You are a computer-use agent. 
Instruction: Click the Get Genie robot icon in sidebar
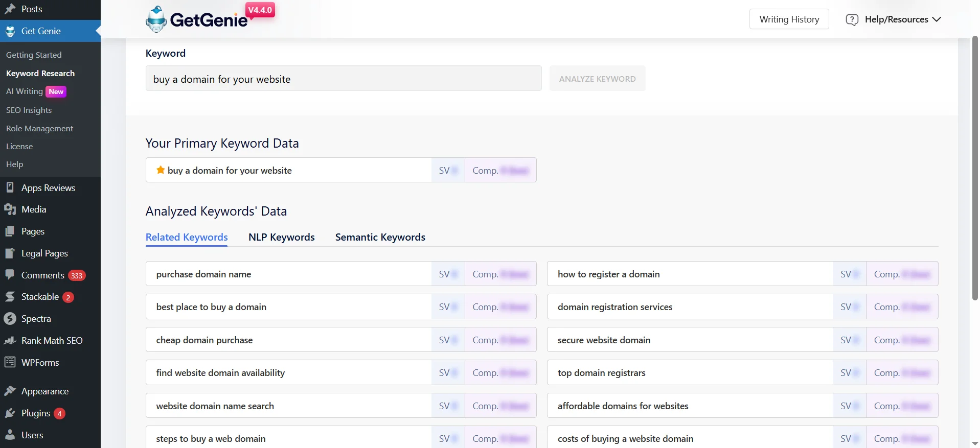(10, 31)
